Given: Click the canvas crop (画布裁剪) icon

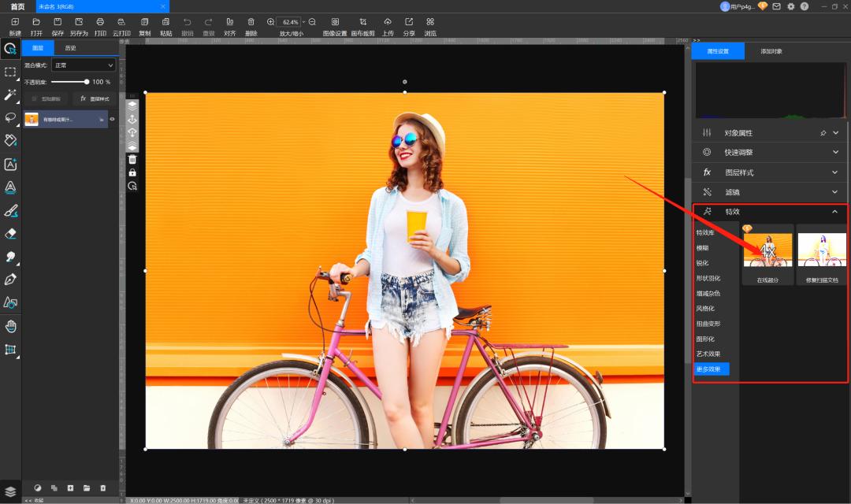Looking at the screenshot, I should 362,22.
